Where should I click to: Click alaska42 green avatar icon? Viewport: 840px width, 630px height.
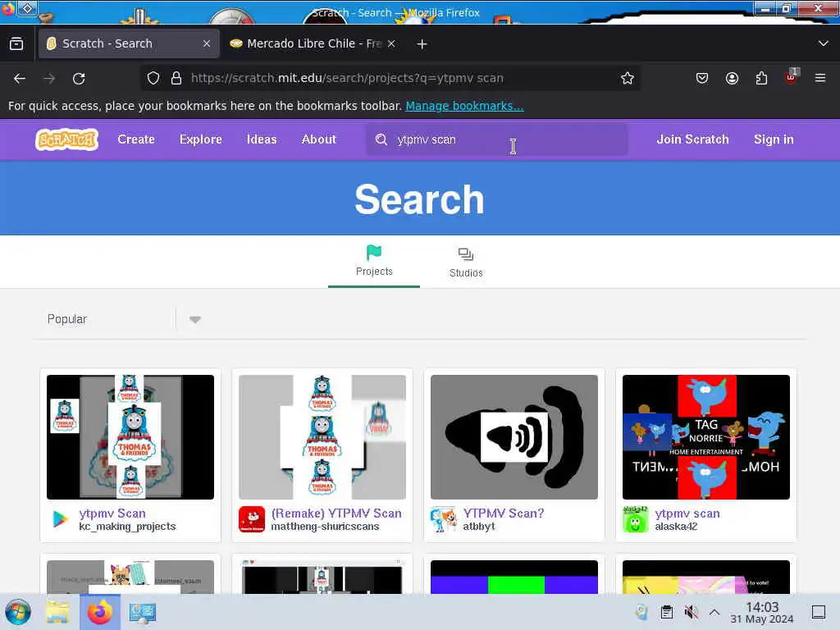[636, 519]
